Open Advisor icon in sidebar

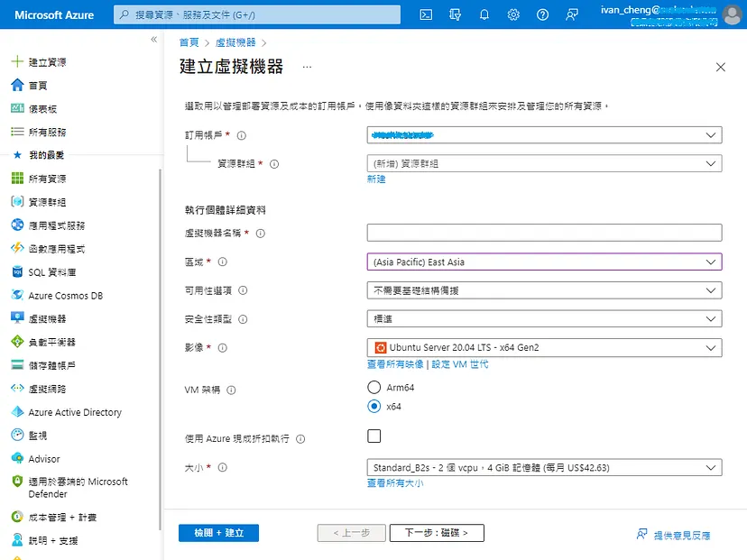[x=17, y=458]
